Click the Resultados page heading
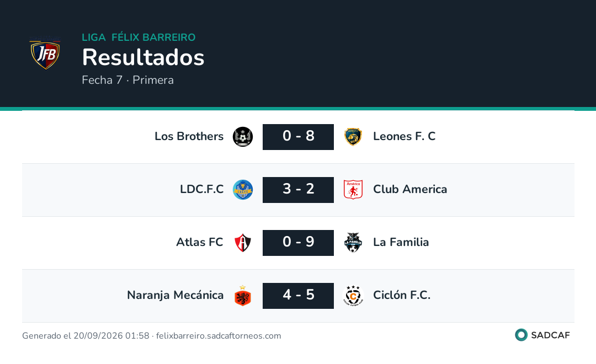 point(143,57)
